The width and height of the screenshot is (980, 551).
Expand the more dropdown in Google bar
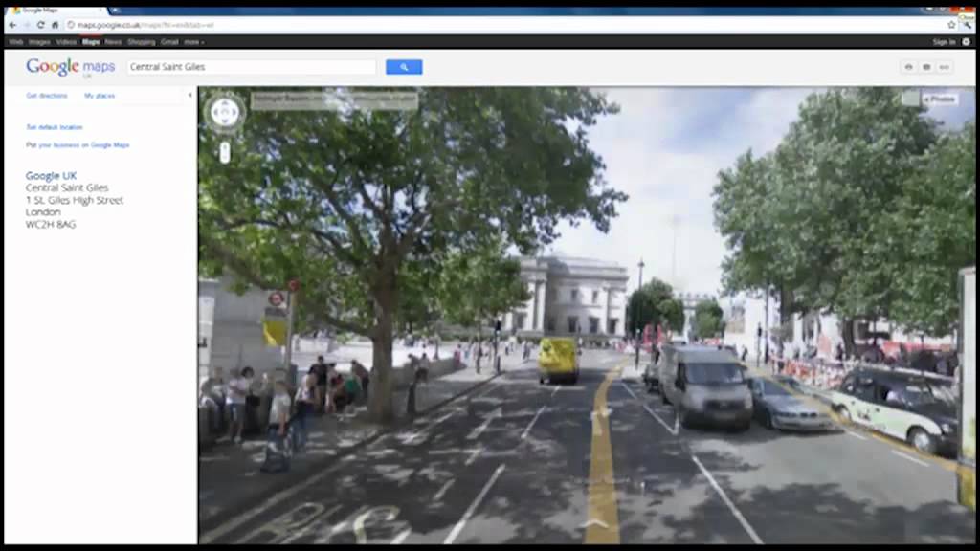tap(193, 42)
